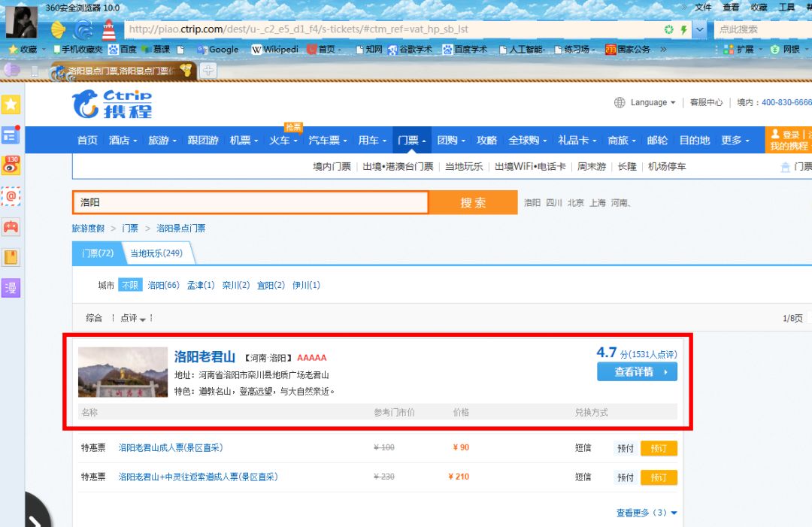This screenshot has height=527, width=812.
Task: Open 洛阳老君山成人票(景区直采) link
Action: tap(171, 448)
